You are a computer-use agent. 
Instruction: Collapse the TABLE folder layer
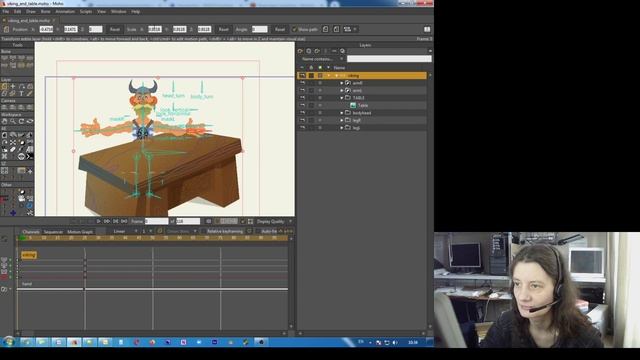342,98
